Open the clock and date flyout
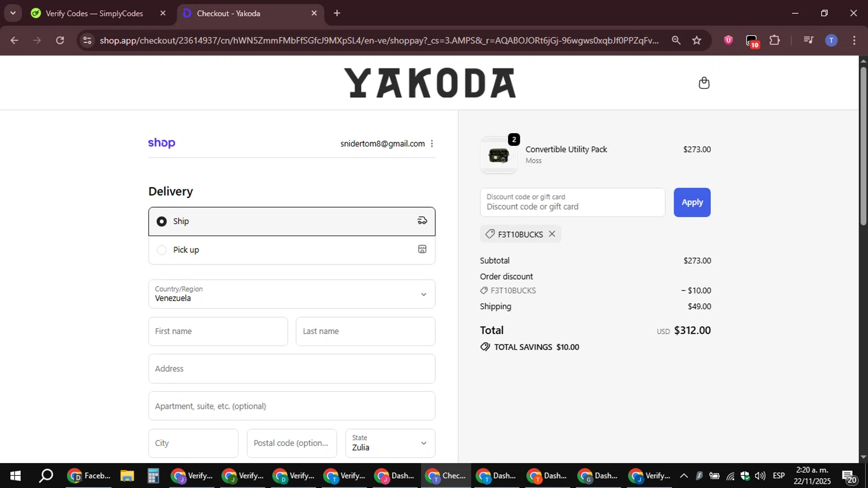The image size is (868, 488). pos(812,476)
